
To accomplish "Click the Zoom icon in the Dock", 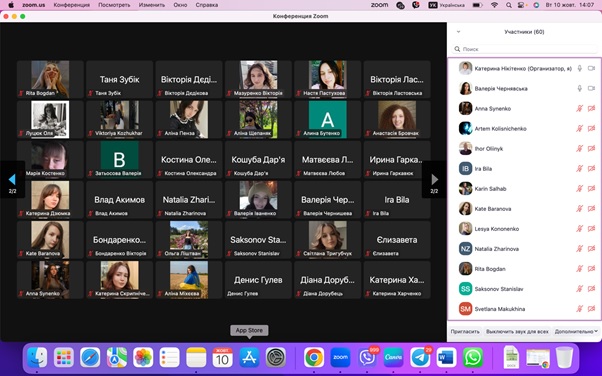I will 341,358.
